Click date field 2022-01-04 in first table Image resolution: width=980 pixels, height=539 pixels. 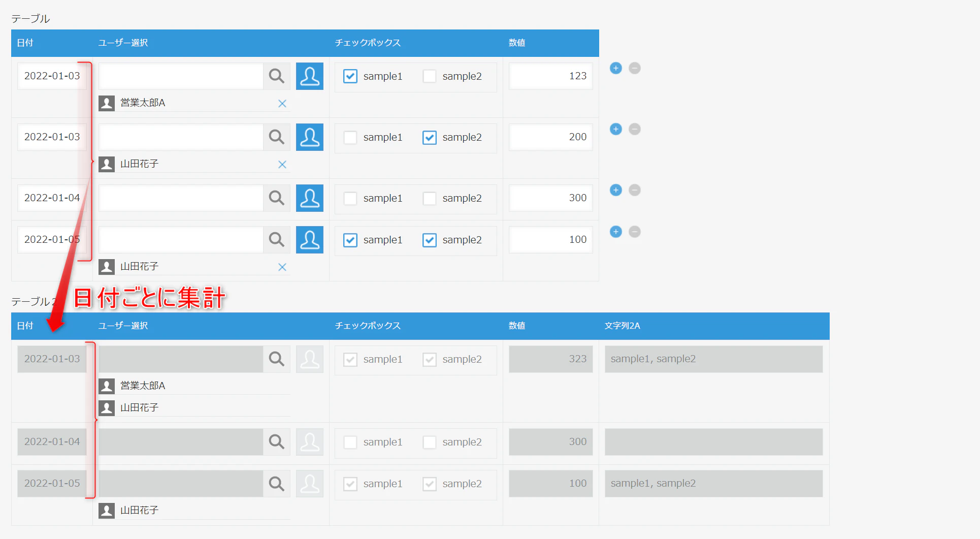[x=52, y=198]
